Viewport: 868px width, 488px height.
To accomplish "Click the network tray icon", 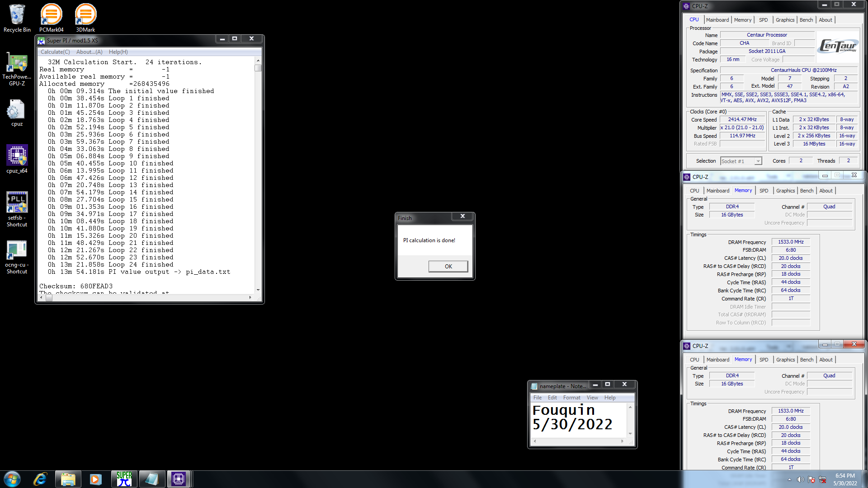I will (x=822, y=479).
